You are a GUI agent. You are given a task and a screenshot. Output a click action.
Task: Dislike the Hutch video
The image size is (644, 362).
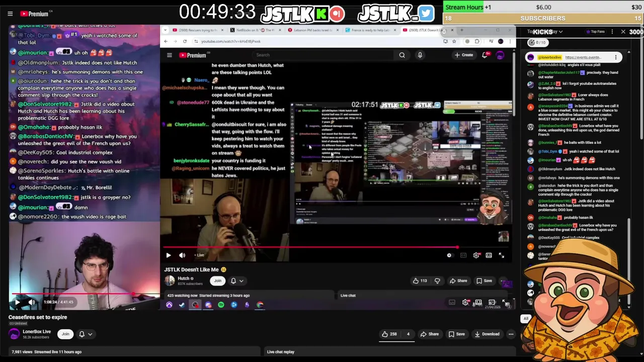click(437, 281)
